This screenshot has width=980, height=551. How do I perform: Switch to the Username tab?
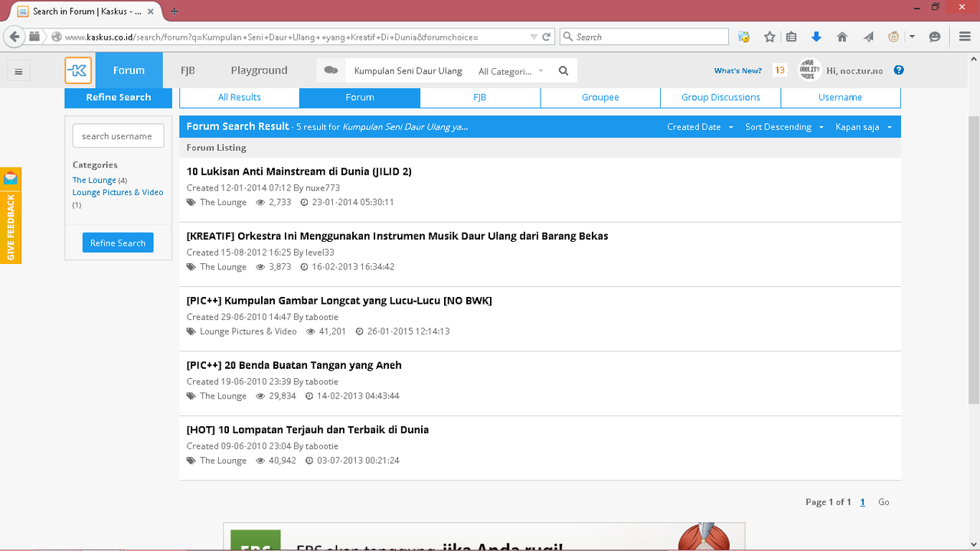[x=841, y=97]
